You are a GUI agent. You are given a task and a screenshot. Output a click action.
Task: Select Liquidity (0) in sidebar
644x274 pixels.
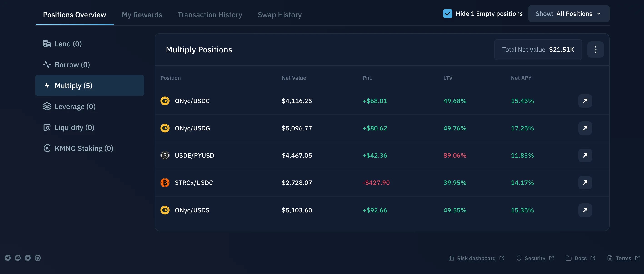coord(90,127)
